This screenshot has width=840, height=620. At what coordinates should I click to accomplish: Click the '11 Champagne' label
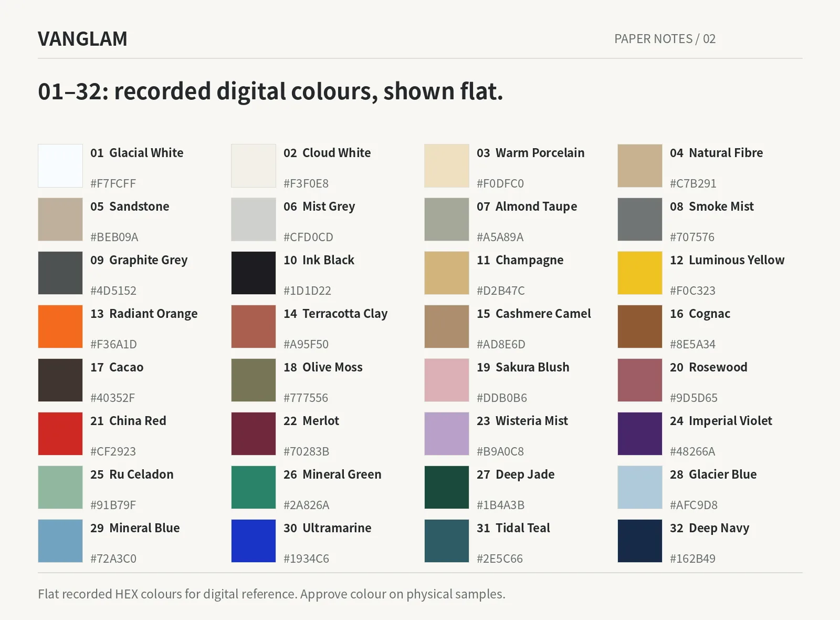pos(520,260)
